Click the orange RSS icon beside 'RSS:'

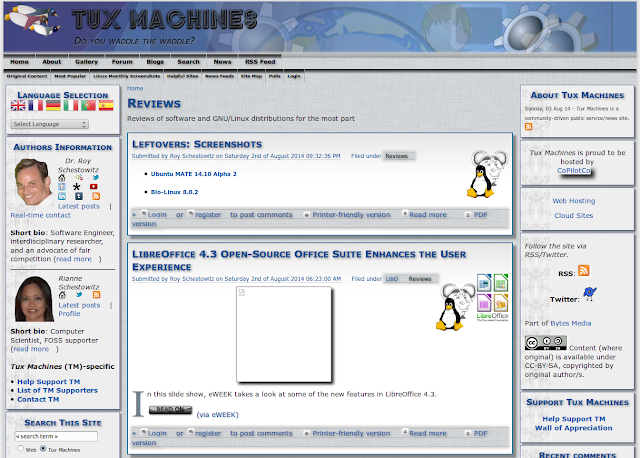point(584,271)
